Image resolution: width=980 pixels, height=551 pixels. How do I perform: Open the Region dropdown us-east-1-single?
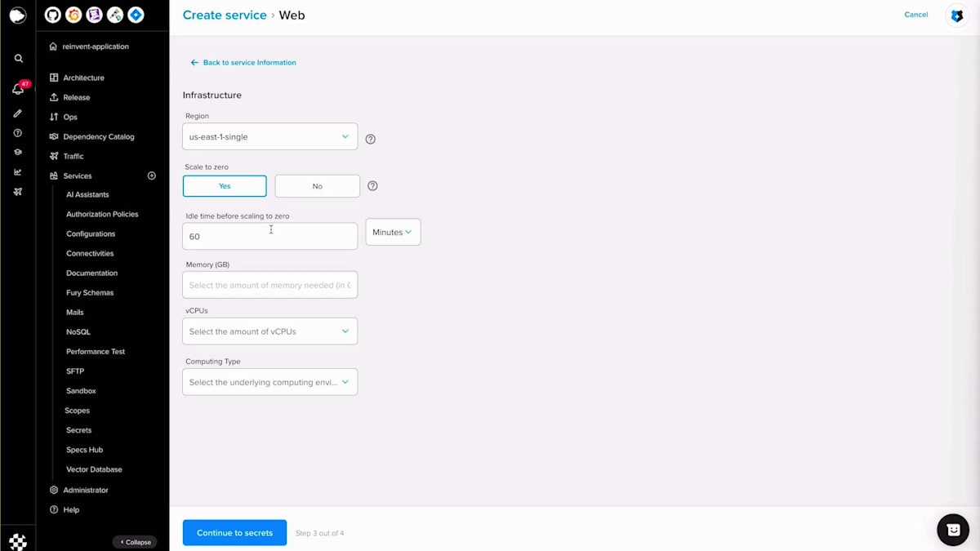click(269, 136)
